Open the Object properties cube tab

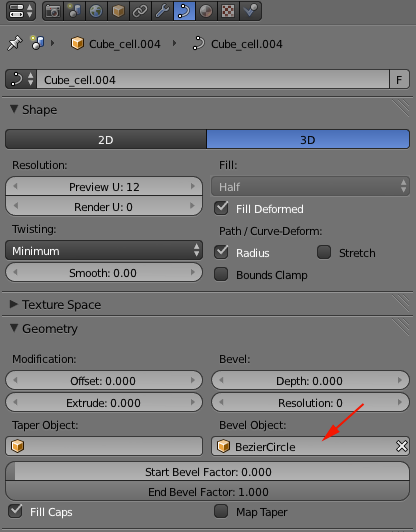pyautogui.click(x=118, y=11)
